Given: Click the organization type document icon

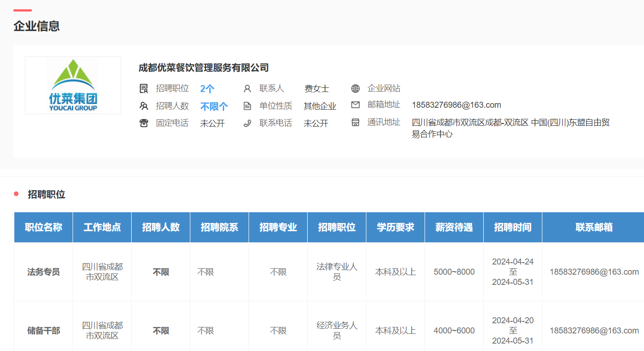Looking at the screenshot, I should coord(247,106).
